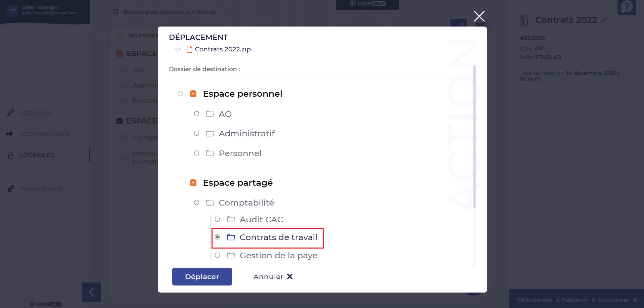This screenshot has height=308, width=644.
Task: Click the LockTransfer arrow icon
Action: (10, 134)
